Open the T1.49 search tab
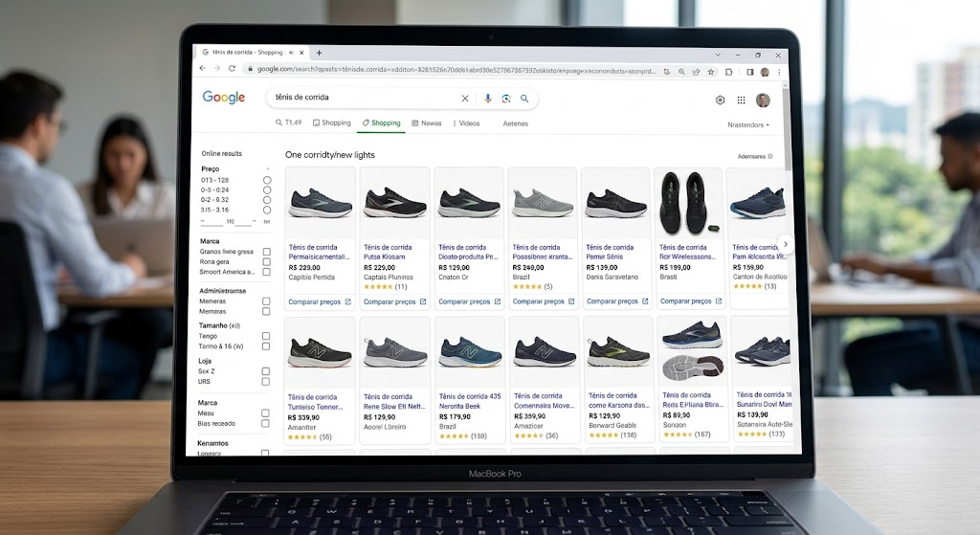The width and height of the screenshot is (980, 535). [289, 123]
